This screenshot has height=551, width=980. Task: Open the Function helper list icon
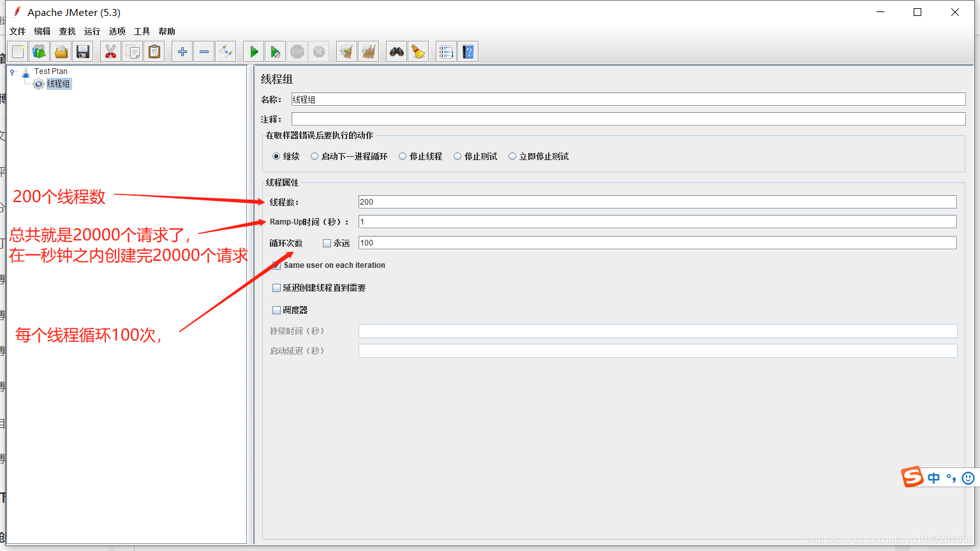pyautogui.click(x=447, y=52)
